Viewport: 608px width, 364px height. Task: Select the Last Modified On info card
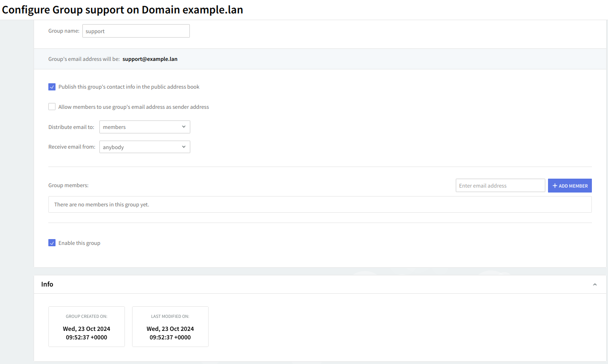pos(170,326)
